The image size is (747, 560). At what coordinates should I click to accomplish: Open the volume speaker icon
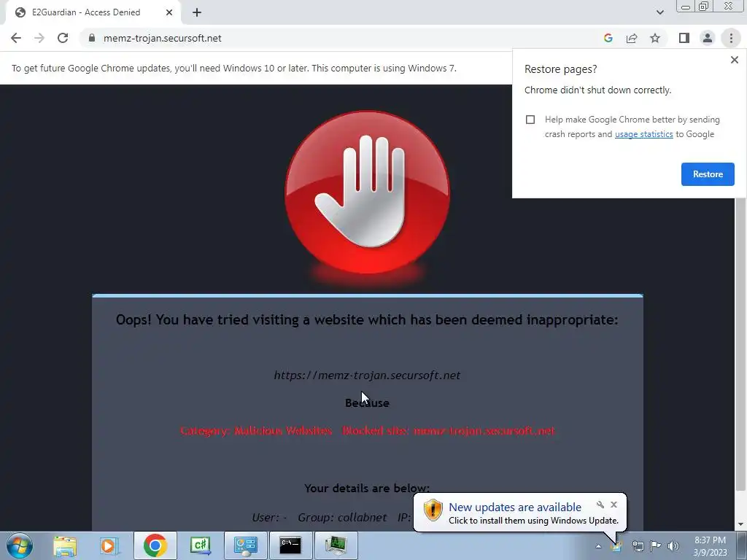pyautogui.click(x=673, y=546)
